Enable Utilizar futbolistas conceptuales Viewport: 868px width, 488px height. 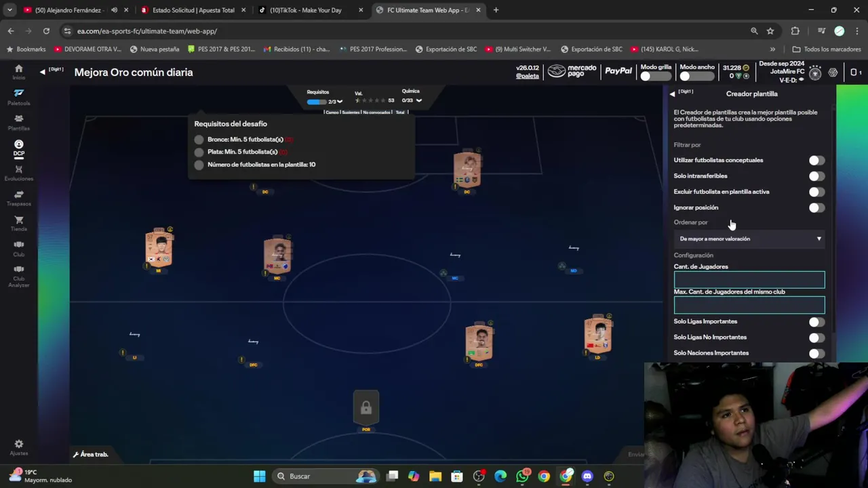[x=816, y=161]
